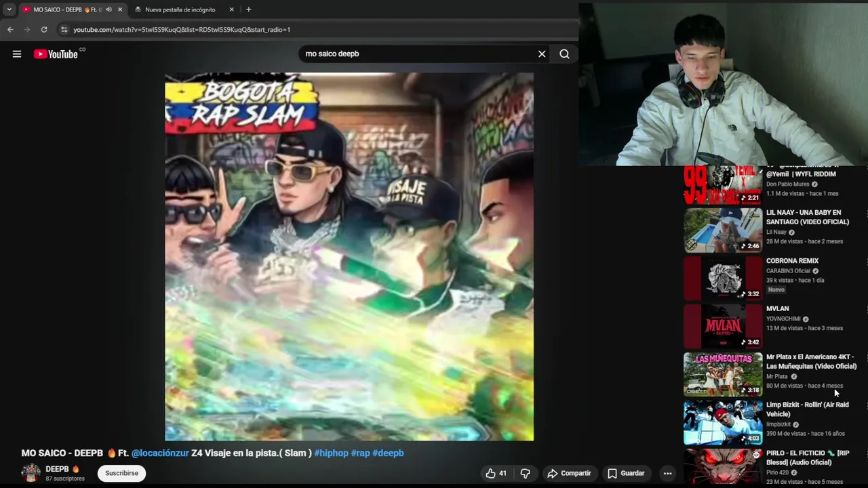Click channel name Don Pablo Mures
Viewport: 868px width, 488px height.
click(788, 184)
